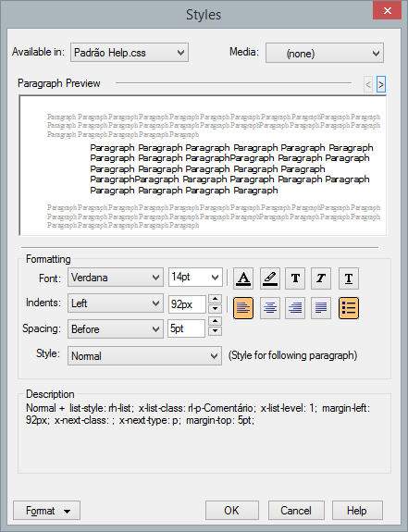Decrease the spacing value with down arrow
The image size is (408, 532).
pos(215,331)
